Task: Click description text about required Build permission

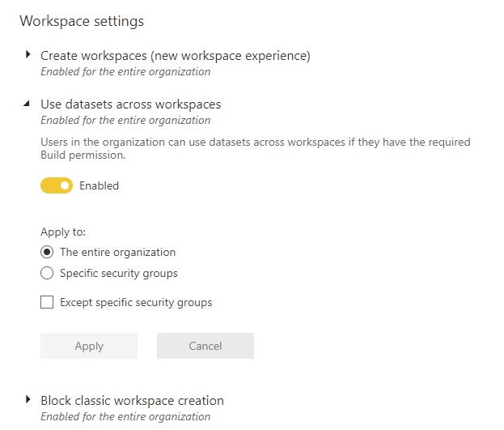Action: [256, 148]
